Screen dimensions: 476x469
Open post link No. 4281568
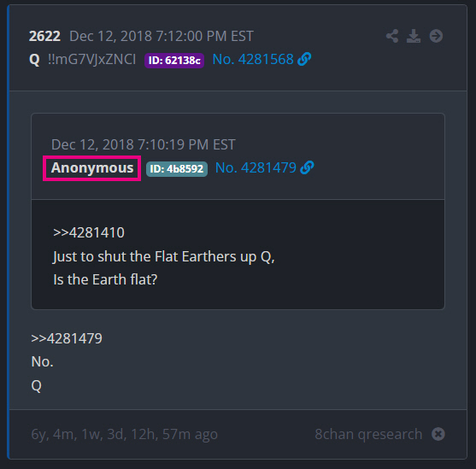[253, 59]
